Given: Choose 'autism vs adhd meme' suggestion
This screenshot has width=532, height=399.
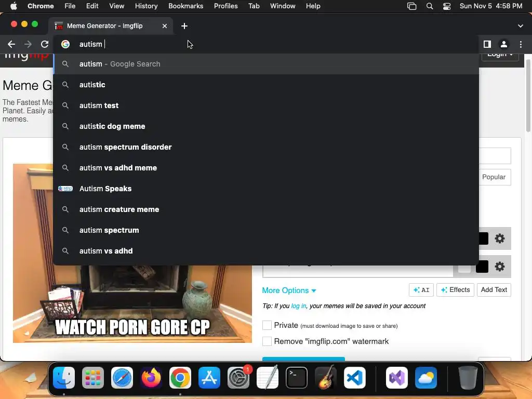Looking at the screenshot, I should click(267, 168).
